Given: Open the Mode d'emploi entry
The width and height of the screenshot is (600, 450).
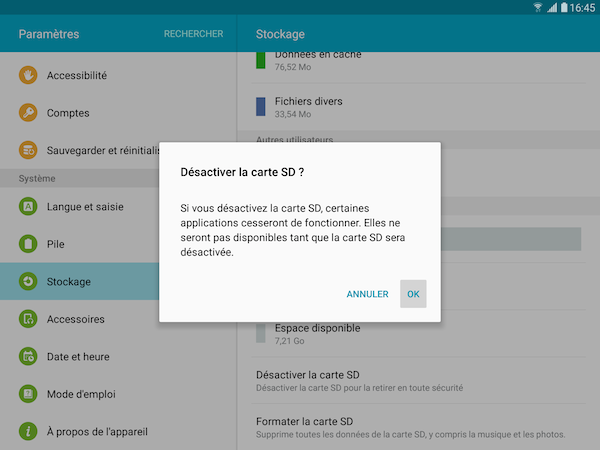Looking at the screenshot, I should click(x=118, y=394).
